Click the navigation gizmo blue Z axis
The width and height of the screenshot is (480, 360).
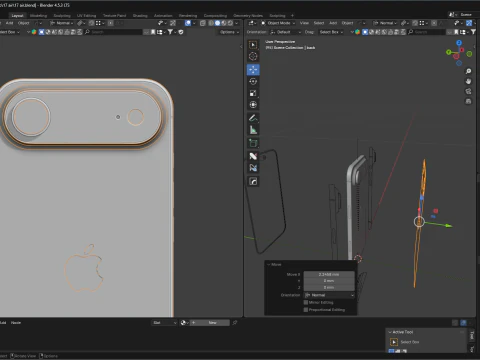[x=459, y=43]
